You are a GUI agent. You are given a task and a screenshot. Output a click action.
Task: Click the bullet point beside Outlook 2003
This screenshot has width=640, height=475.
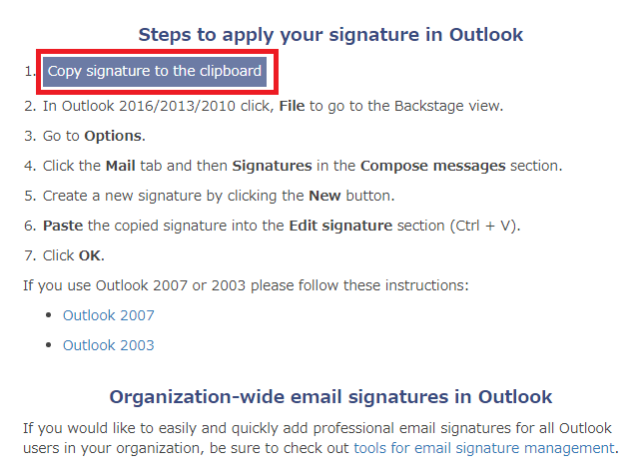[x=47, y=346]
